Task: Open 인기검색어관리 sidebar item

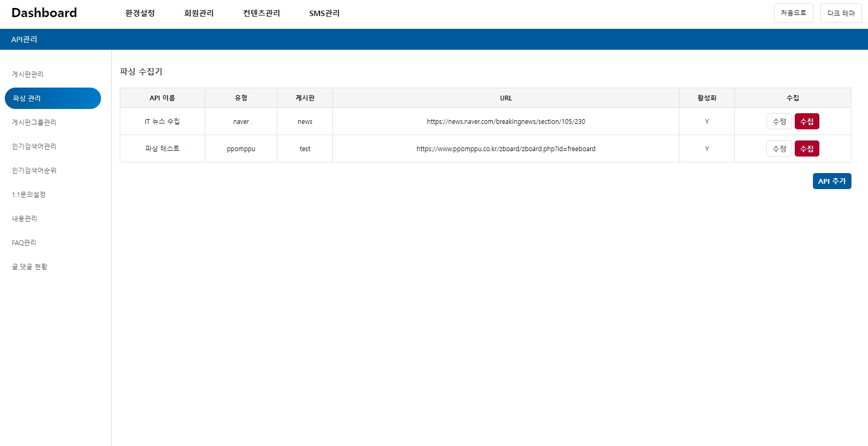Action: point(34,146)
